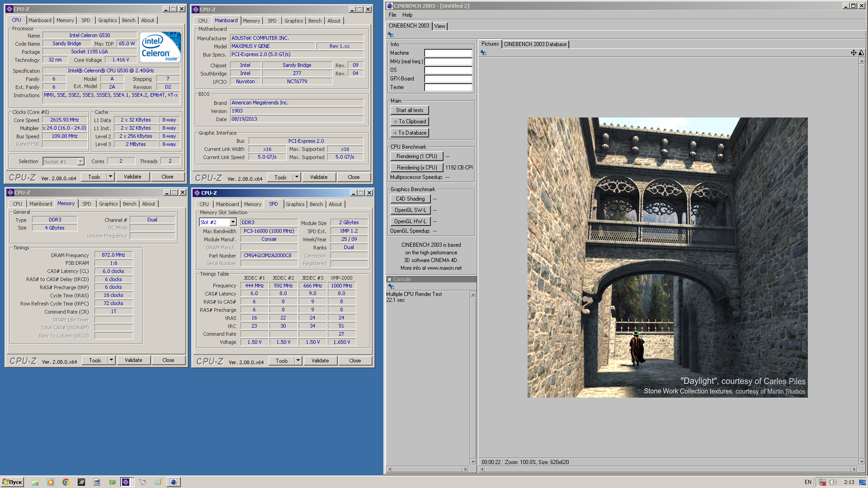Open SPD tab in the Memory window

pyautogui.click(x=86, y=204)
